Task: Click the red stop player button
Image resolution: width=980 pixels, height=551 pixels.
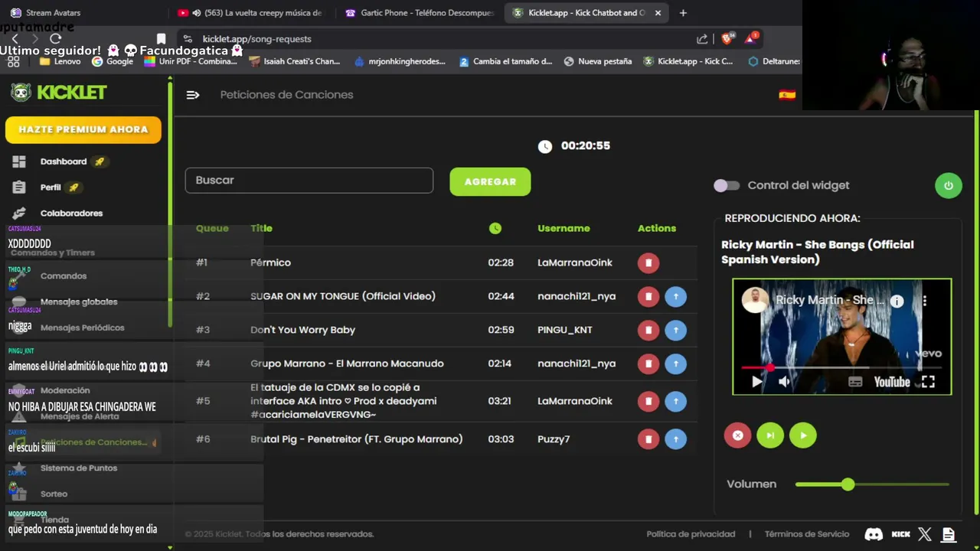Action: click(737, 435)
